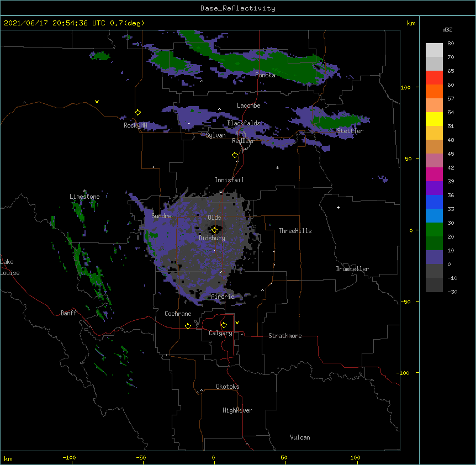Pick the red 60-65 dBZ legend swatch
This screenshot has height=465, width=476.
click(x=434, y=78)
